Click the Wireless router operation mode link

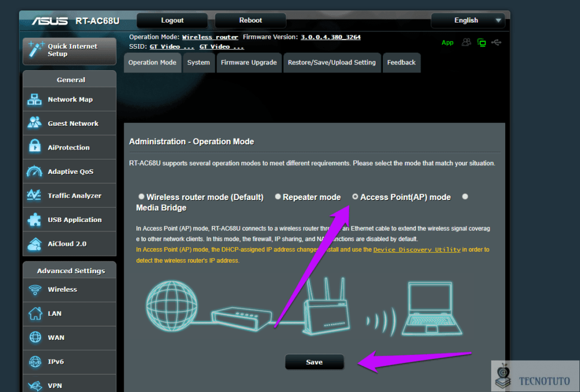click(x=210, y=37)
